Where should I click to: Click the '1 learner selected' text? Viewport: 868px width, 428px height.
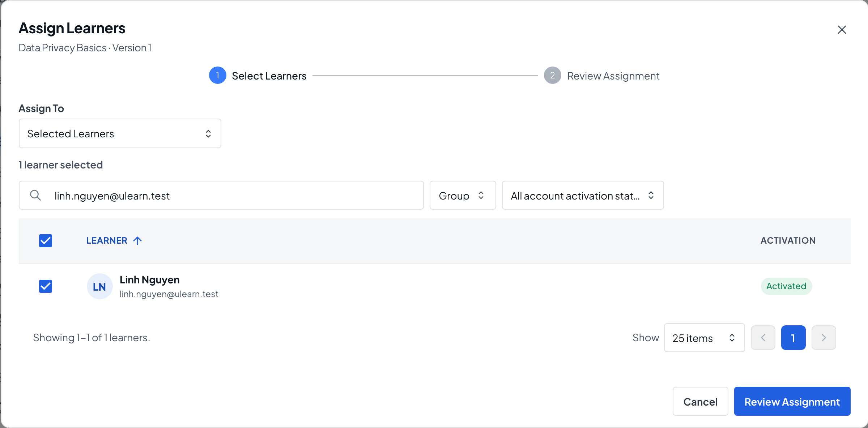tap(61, 165)
